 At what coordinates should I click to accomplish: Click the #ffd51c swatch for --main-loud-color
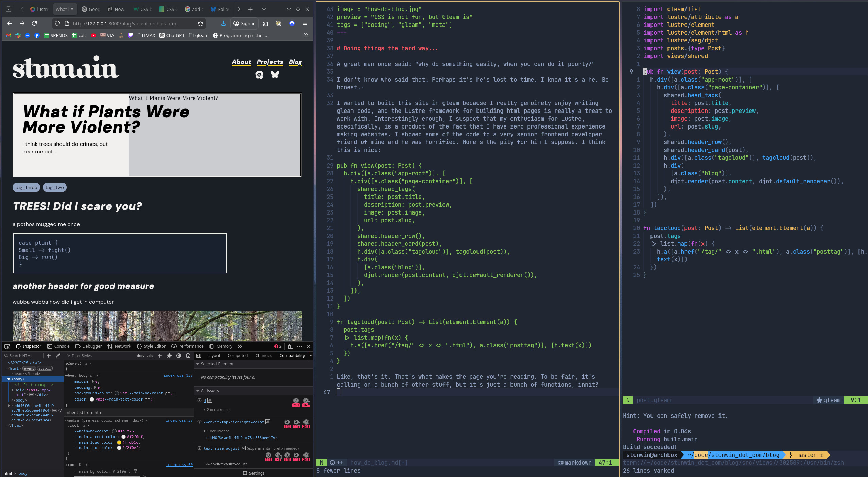pyautogui.click(x=119, y=442)
